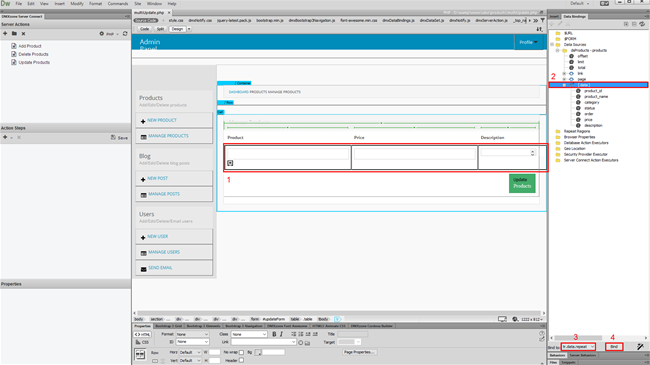Click the Page Properties button
The image size is (650, 365).
tap(359, 352)
